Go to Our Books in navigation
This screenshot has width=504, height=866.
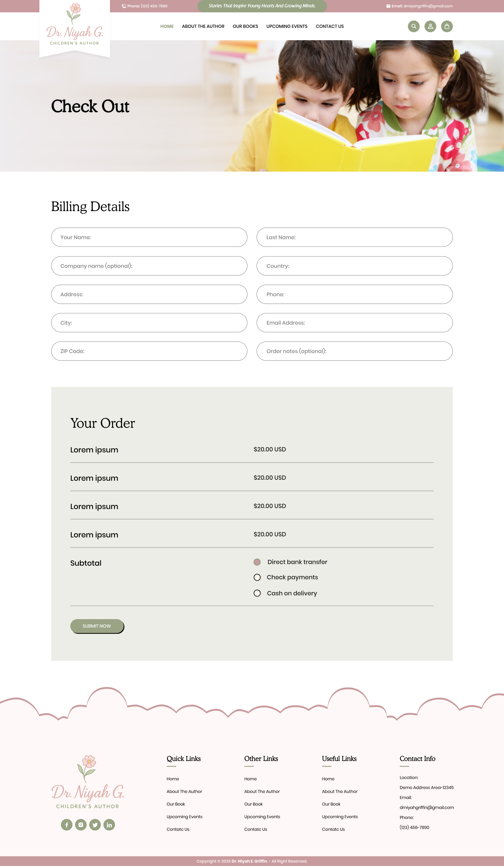(245, 27)
